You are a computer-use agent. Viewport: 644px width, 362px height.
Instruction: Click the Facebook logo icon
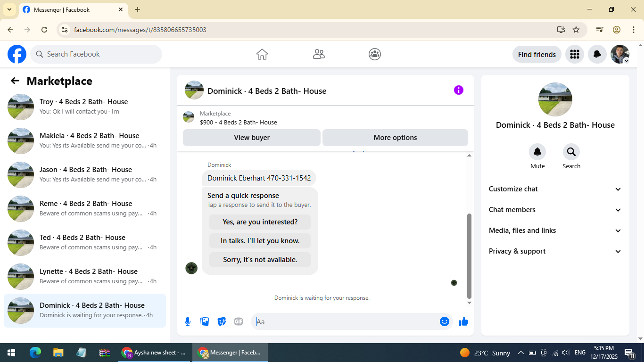click(x=17, y=54)
